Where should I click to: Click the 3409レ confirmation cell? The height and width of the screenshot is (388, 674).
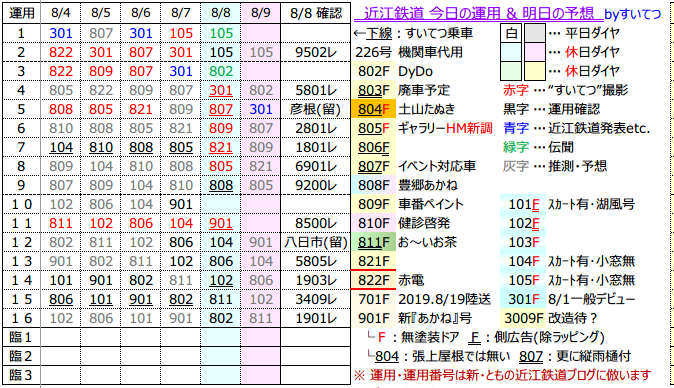[316, 299]
